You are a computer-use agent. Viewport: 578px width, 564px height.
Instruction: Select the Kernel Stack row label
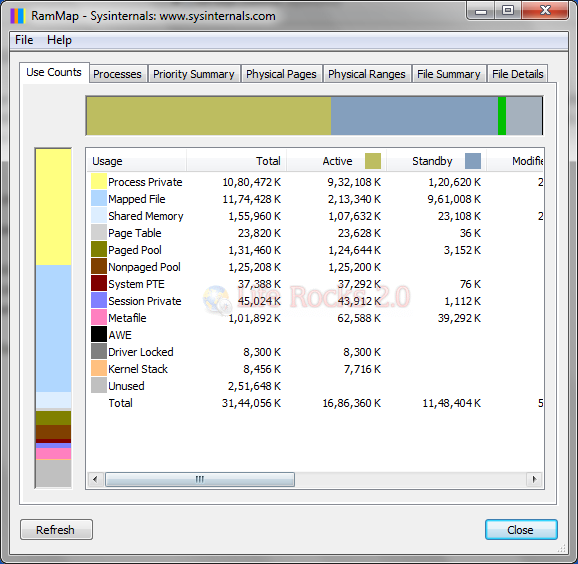(x=138, y=369)
